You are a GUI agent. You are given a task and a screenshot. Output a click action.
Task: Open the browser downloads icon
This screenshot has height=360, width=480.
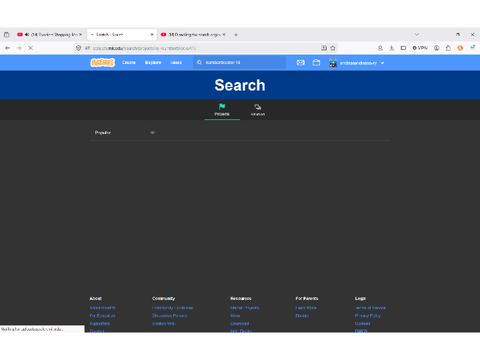tap(392, 48)
